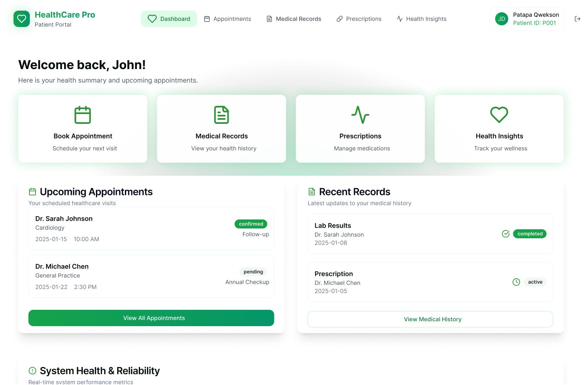Image resolution: width=588 pixels, height=385 pixels.
Task: Go to Medical Records in navigation
Action: point(294,19)
